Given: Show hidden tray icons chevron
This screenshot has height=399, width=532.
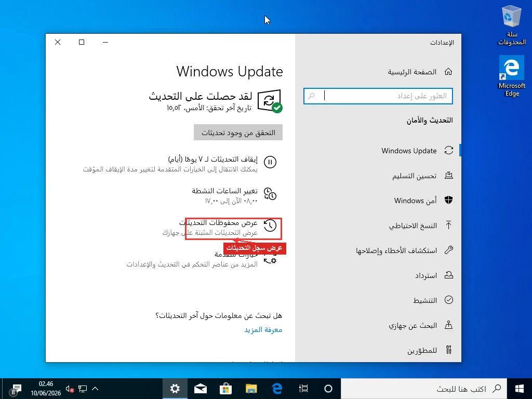Looking at the screenshot, I should (95, 389).
